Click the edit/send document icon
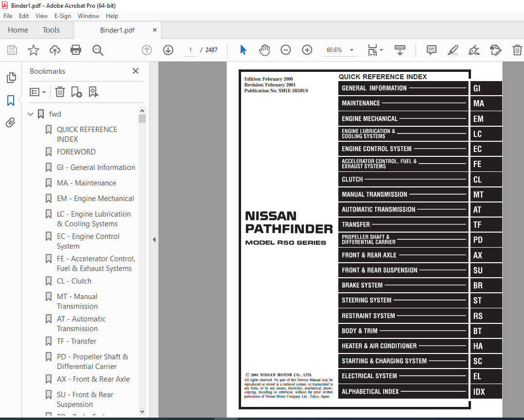The image size is (524, 420). tap(495, 50)
